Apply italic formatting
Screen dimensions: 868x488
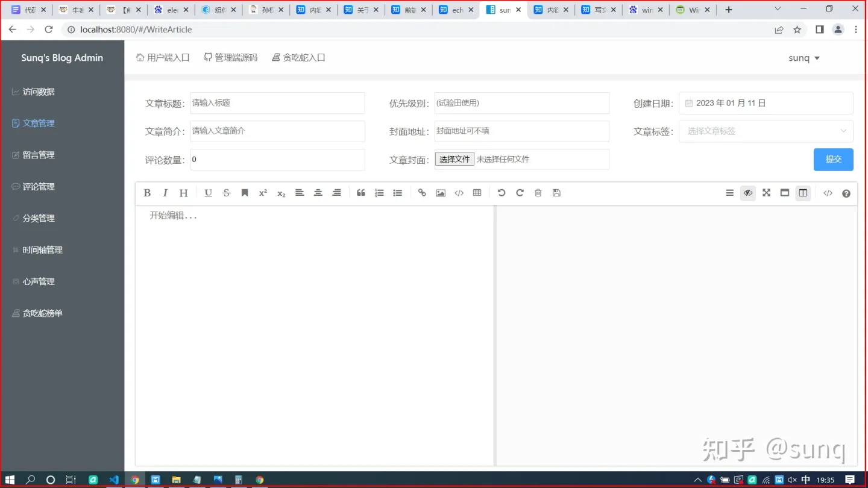tap(165, 193)
